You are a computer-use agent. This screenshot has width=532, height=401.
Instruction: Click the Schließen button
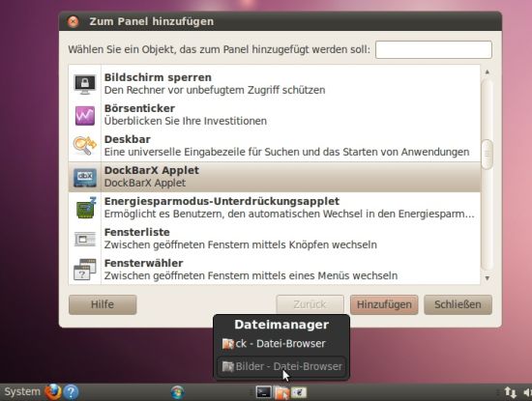tap(458, 304)
